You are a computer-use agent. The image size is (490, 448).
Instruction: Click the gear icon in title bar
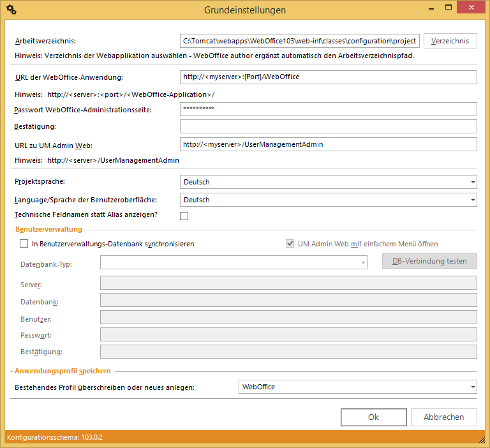[11, 10]
